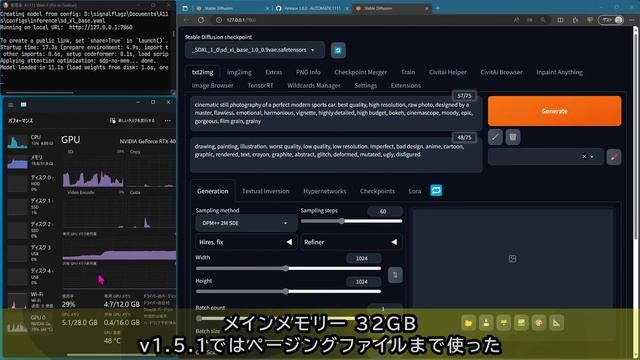
Task: Open the Civitai Helper tab
Action: [x=447, y=72]
